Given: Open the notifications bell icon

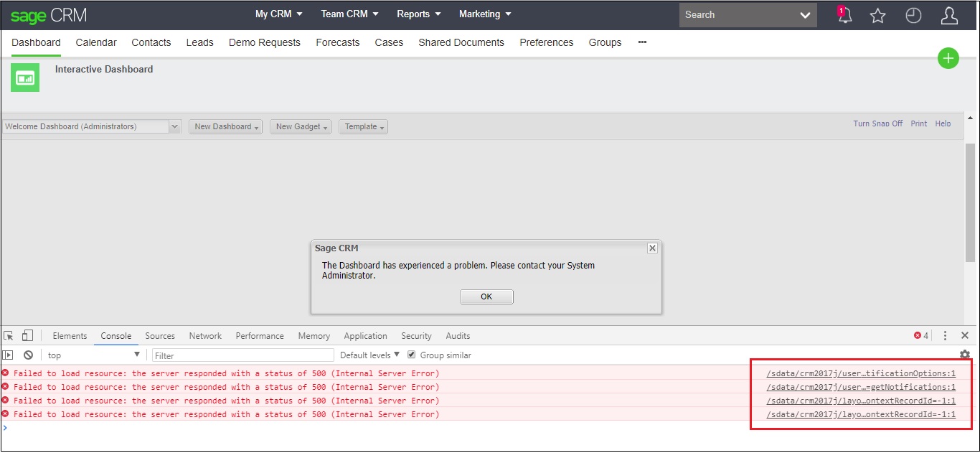Looking at the screenshot, I should (x=844, y=14).
